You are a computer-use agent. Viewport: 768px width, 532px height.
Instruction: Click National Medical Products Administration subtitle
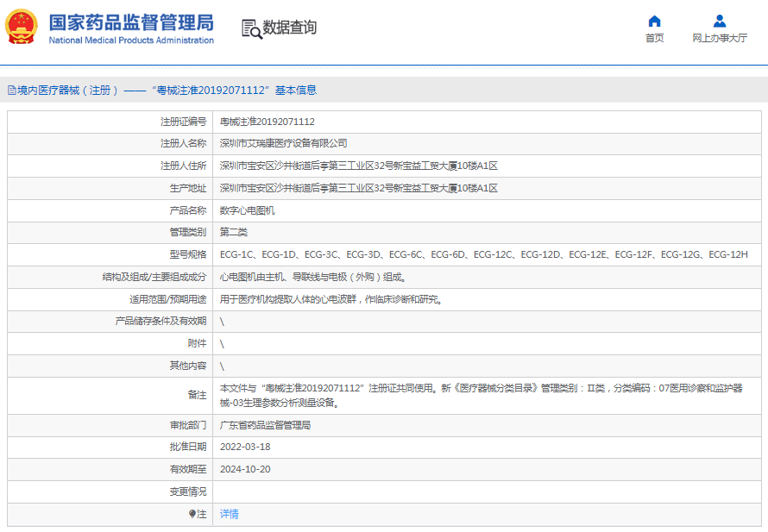[x=131, y=41]
